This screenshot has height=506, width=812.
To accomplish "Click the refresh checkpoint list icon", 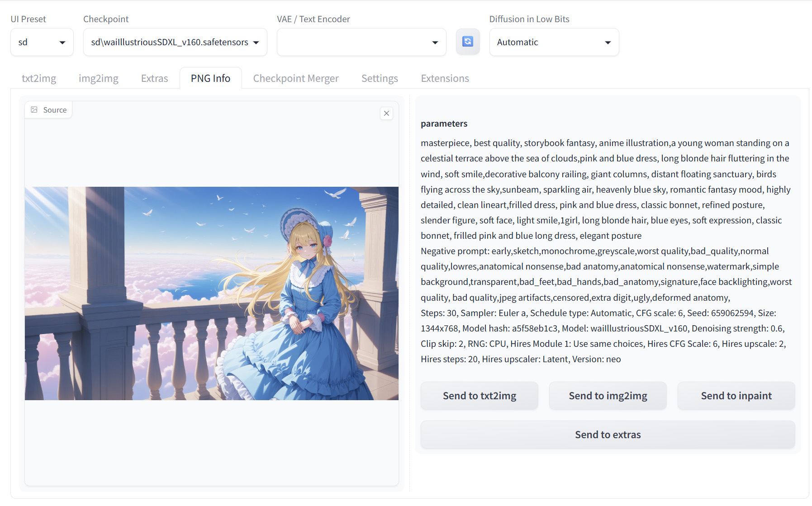I will (468, 42).
